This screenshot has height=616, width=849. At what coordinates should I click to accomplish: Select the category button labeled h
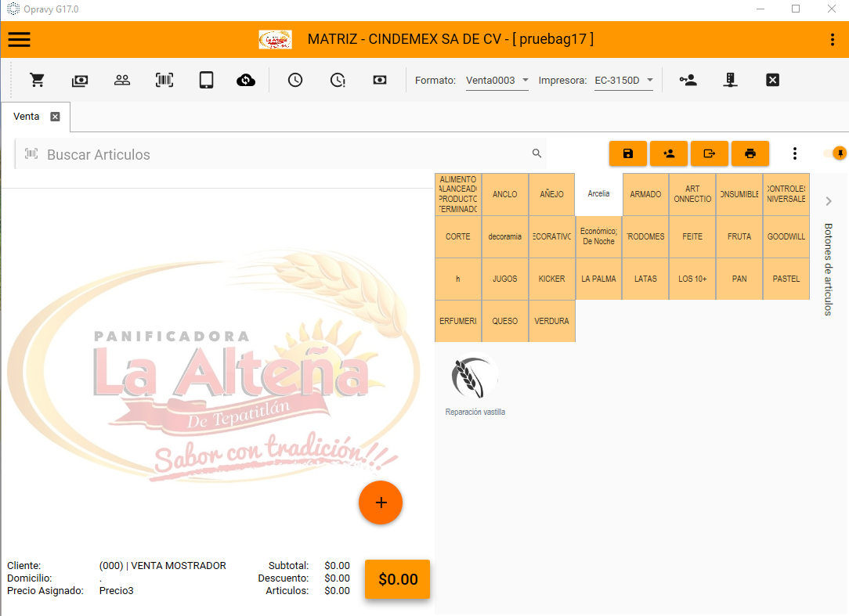[458, 279]
